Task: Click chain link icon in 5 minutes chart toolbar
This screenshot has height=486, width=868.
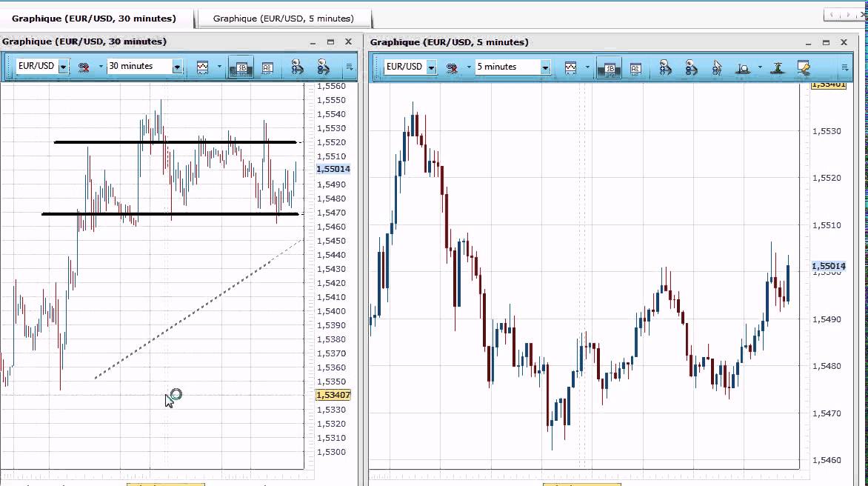Action: coord(453,67)
